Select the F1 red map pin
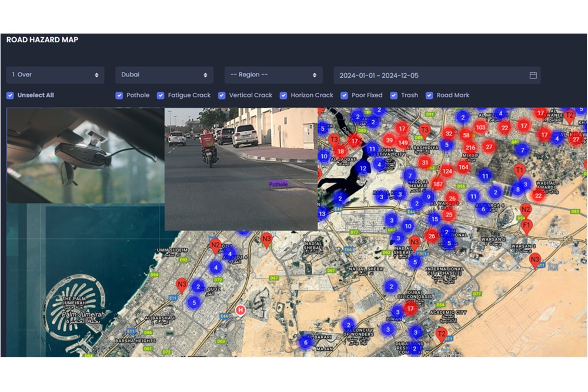588x392 pixels. 527,225
